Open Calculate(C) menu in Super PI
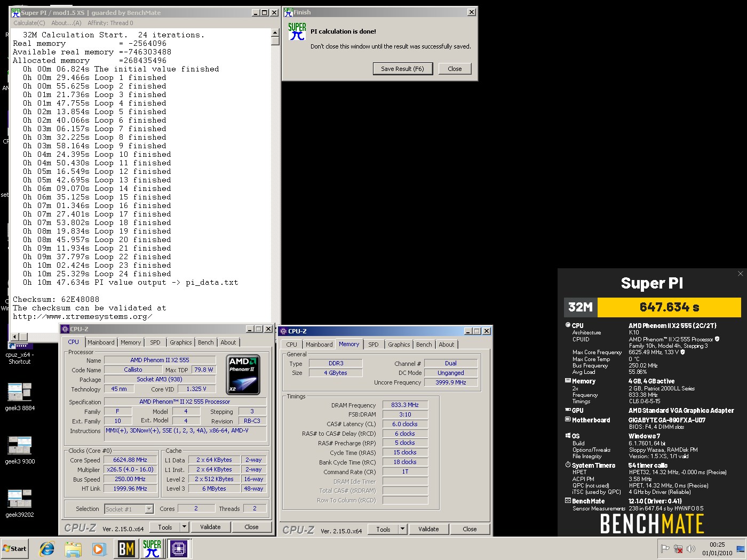 click(29, 23)
